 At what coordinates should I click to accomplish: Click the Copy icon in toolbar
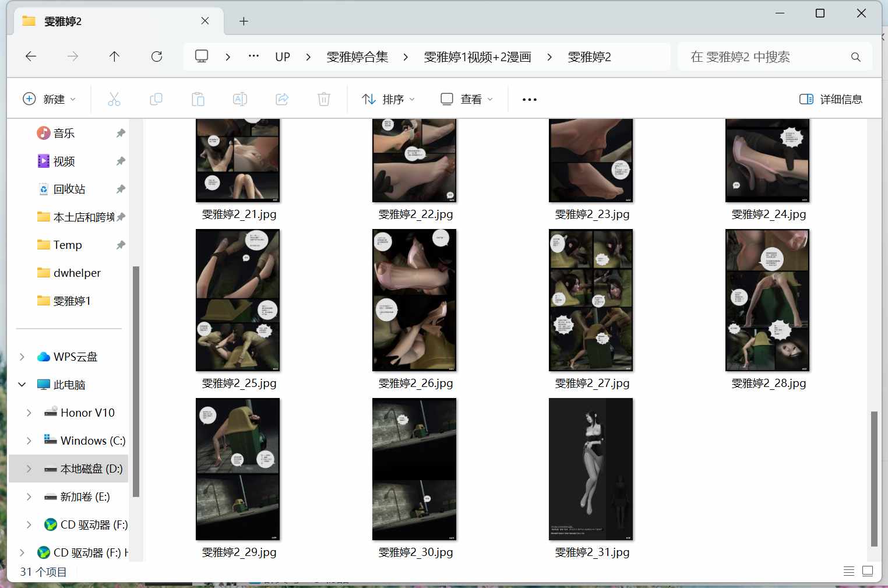156,99
